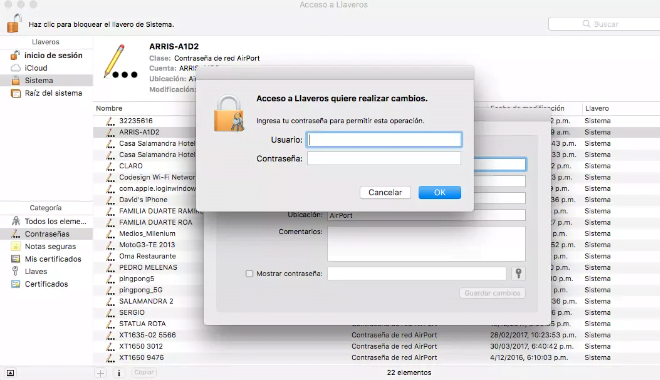The image size is (660, 380).
Task: Select the XT1650 9476 row
Action: (377, 358)
